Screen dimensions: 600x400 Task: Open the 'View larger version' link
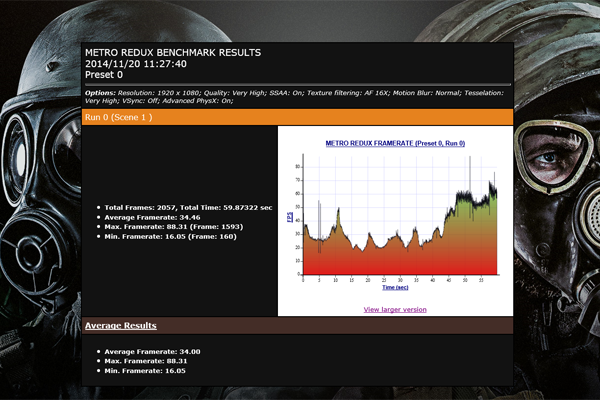tap(395, 309)
